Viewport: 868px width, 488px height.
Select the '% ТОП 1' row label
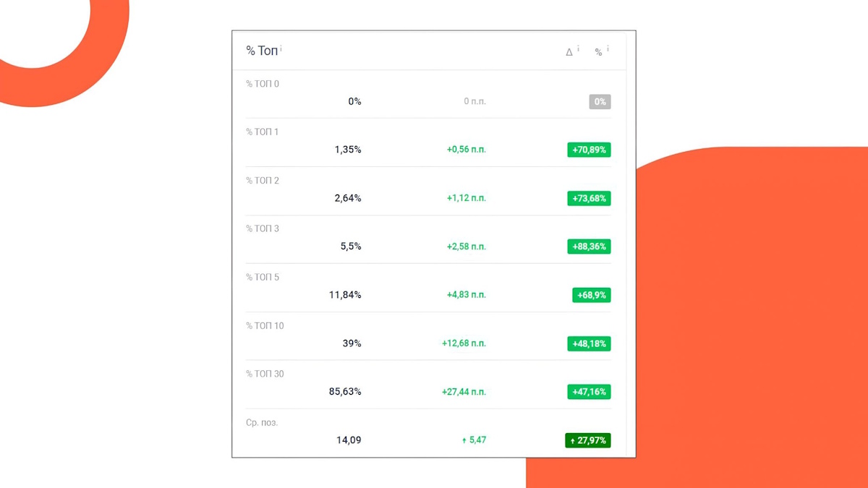coord(262,132)
